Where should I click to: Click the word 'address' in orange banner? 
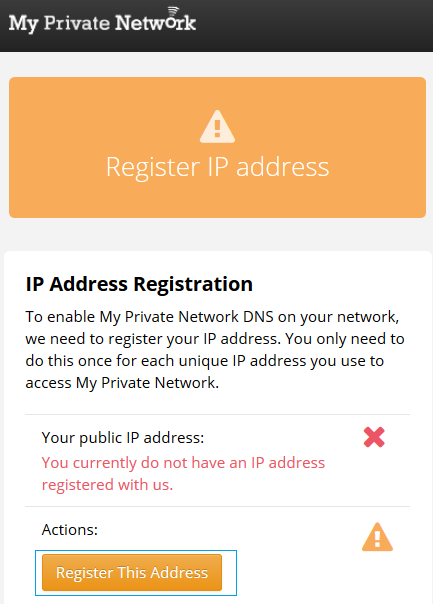click(282, 167)
